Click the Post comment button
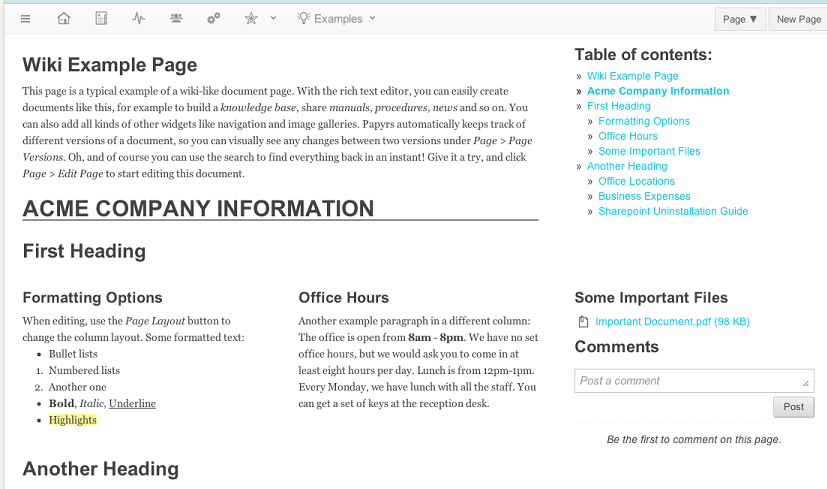The height and width of the screenshot is (489, 827). 793,407
